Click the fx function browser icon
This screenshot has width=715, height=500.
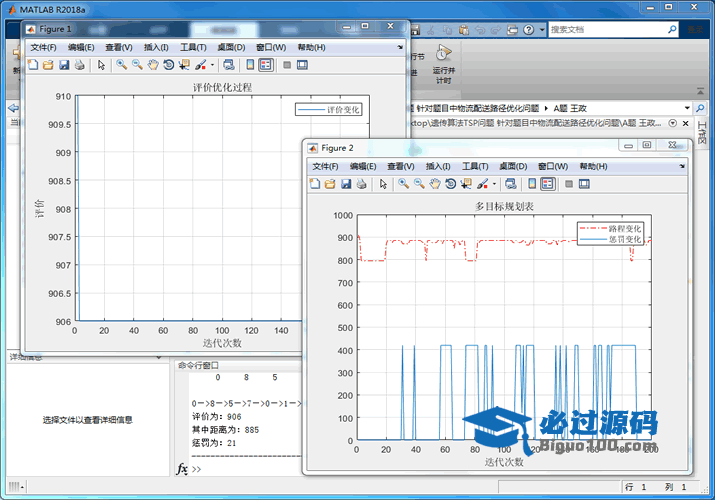(182, 469)
